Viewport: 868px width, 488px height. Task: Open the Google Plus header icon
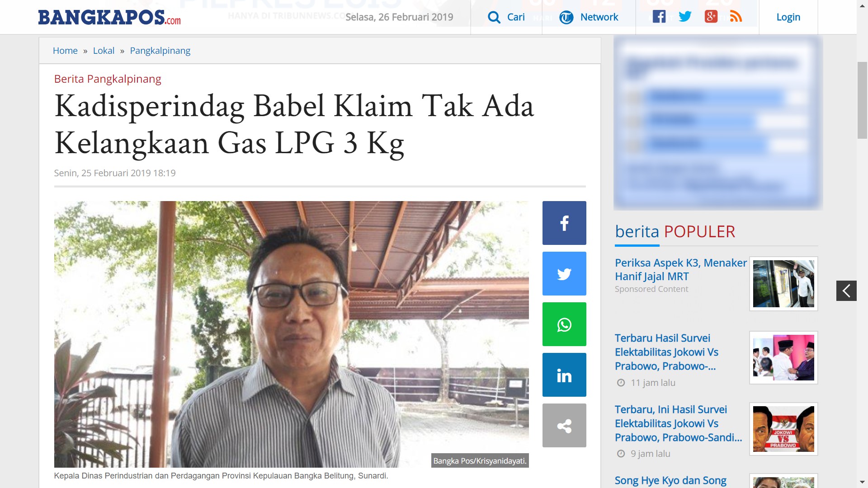click(711, 17)
